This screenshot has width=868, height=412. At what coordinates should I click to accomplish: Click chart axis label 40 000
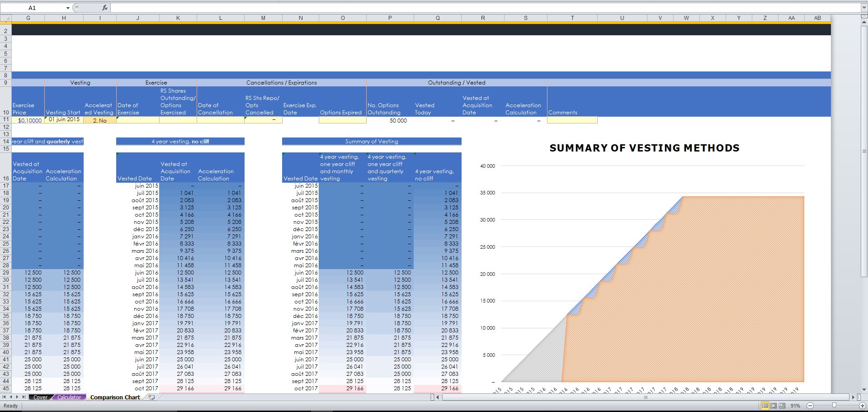click(487, 166)
